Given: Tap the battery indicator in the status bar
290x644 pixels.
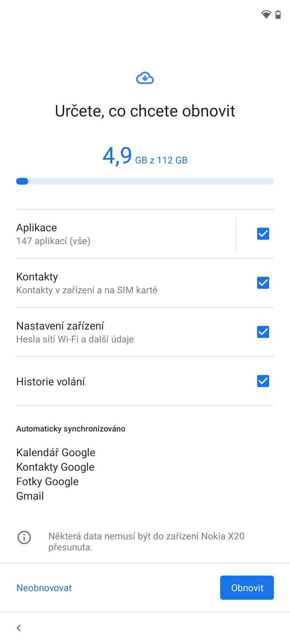Looking at the screenshot, I should [278, 15].
